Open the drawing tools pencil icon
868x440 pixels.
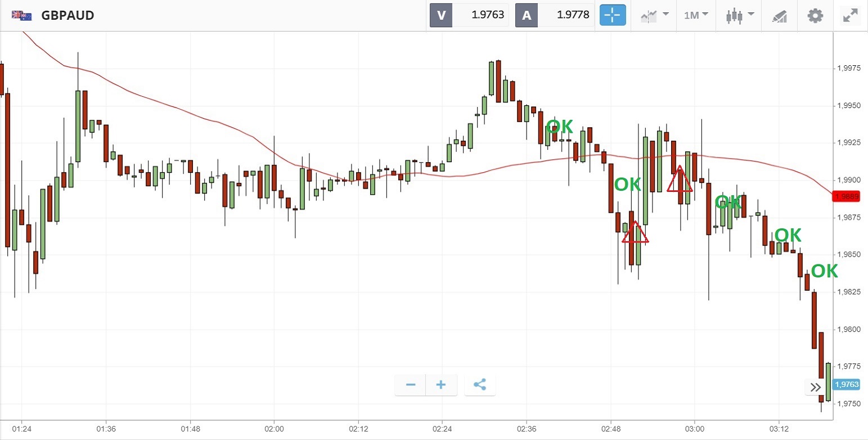[780, 16]
